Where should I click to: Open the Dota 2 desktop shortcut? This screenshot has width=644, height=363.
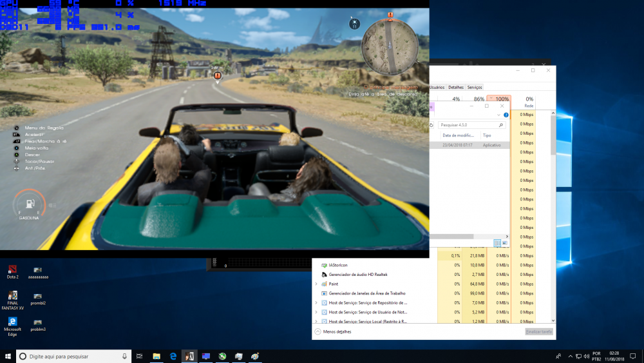12,270
